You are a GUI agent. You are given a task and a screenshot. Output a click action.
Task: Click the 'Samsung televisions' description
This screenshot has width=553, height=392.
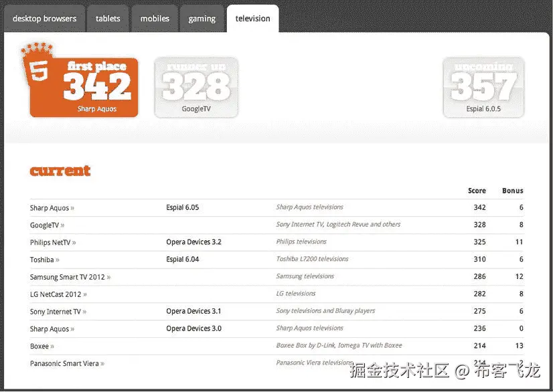tap(305, 276)
